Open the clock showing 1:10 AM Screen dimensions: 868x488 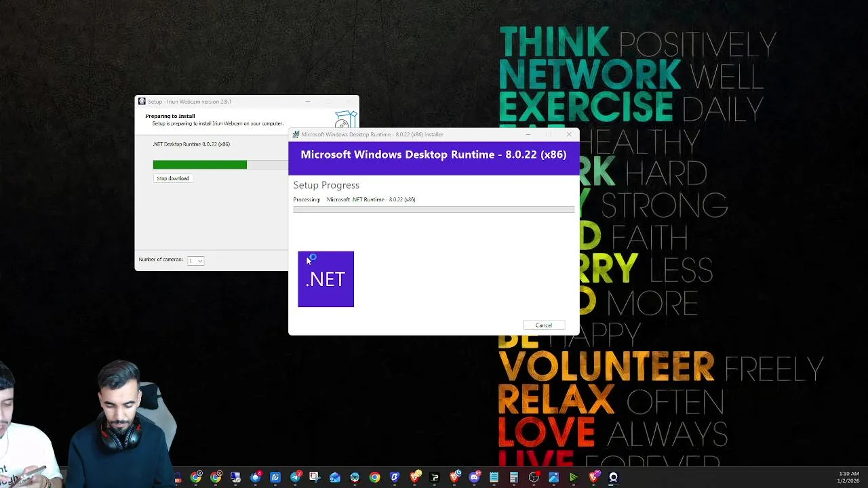[x=849, y=474]
